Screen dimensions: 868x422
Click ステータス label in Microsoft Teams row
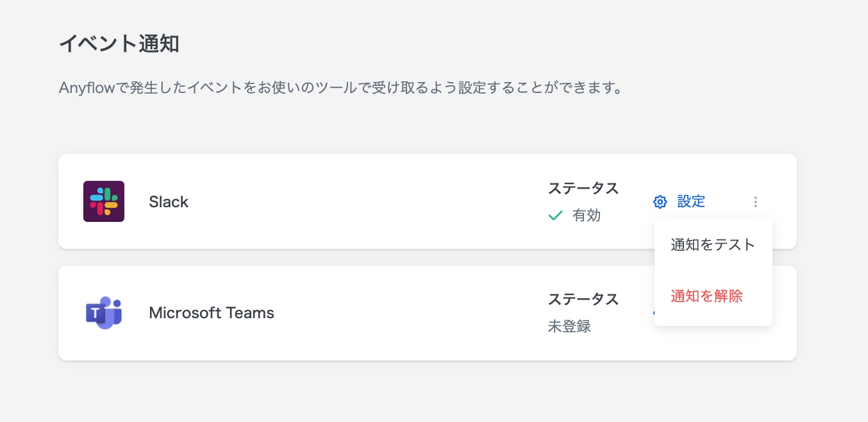(583, 299)
